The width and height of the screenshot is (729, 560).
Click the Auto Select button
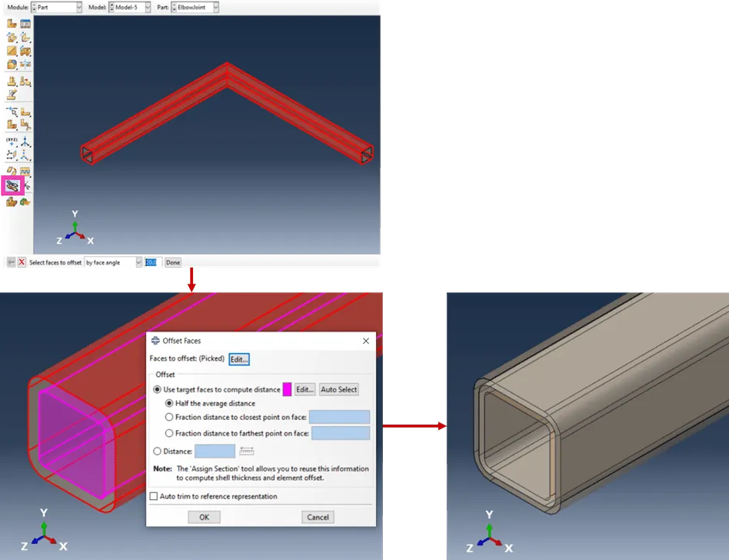tap(338, 389)
